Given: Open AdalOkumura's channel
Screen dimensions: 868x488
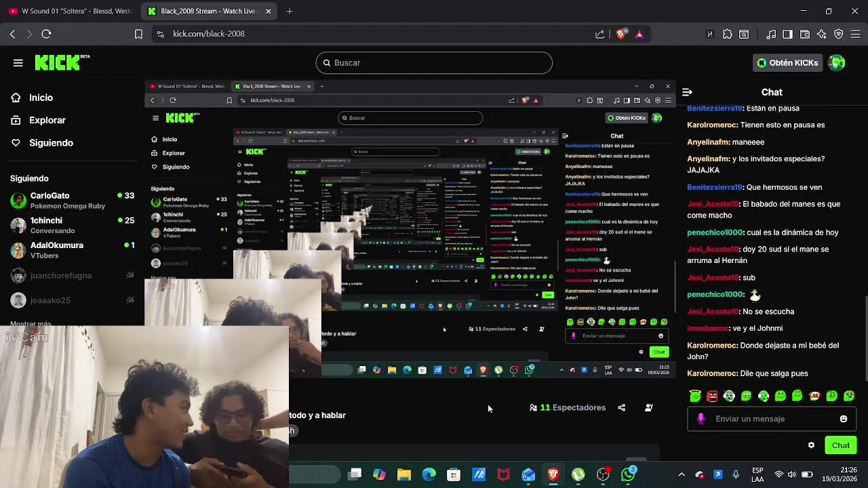Looking at the screenshot, I should (72, 250).
